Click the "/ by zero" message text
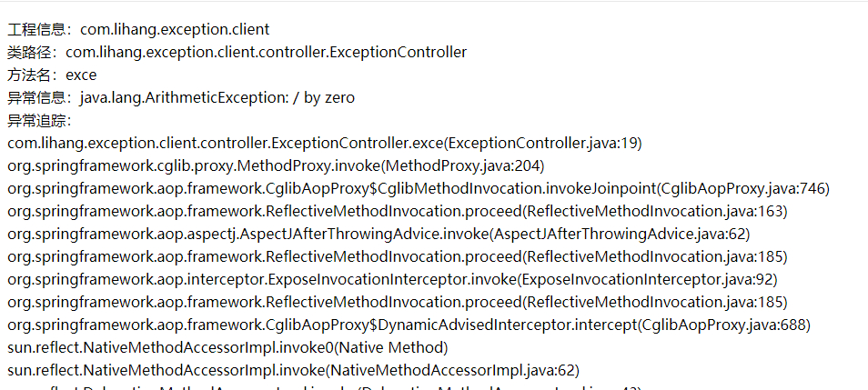The width and height of the screenshot is (868, 390). pyautogui.click(x=324, y=98)
